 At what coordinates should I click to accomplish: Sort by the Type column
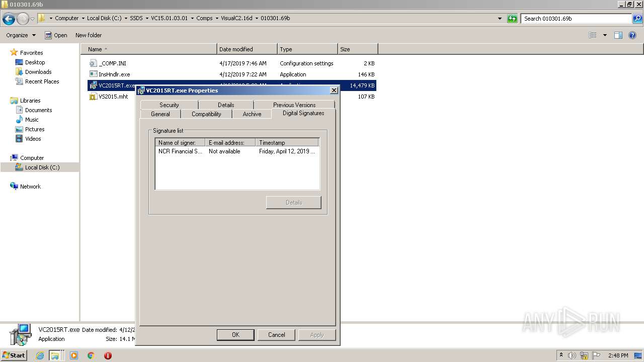click(307, 49)
